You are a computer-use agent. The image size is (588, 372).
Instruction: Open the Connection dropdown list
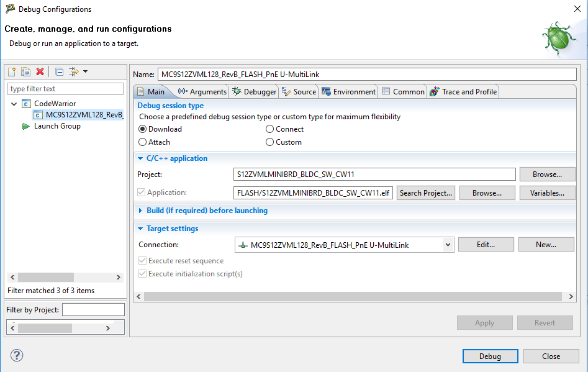448,245
